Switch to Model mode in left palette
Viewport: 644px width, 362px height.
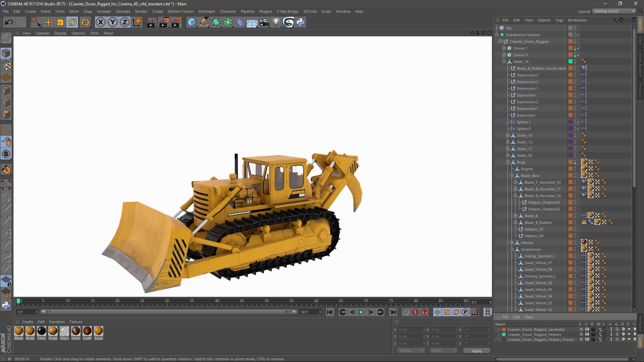[x=6, y=54]
